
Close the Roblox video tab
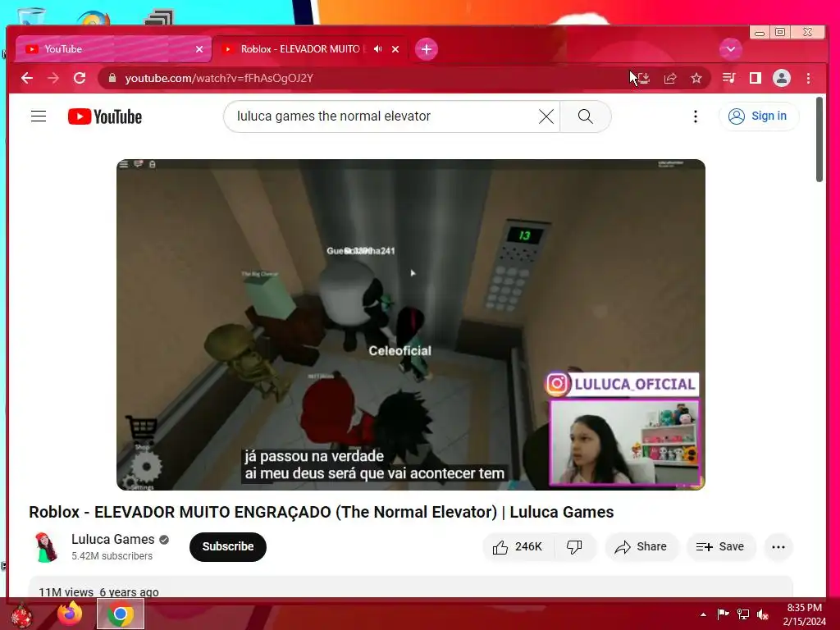395,49
